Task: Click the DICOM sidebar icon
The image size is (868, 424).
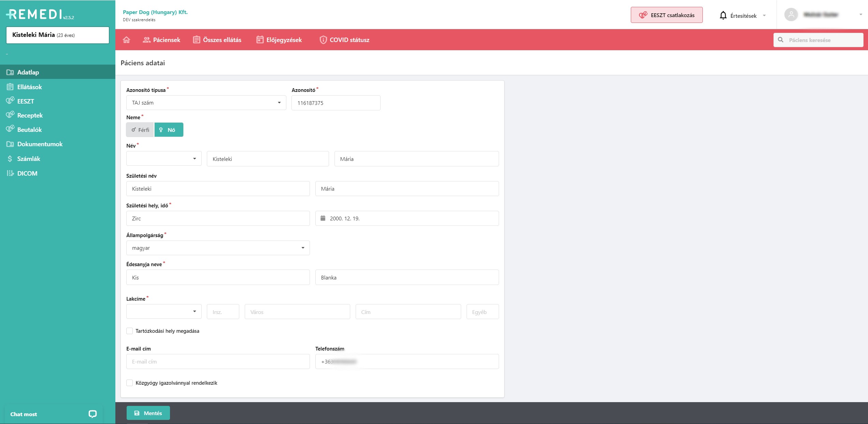Action: point(10,173)
